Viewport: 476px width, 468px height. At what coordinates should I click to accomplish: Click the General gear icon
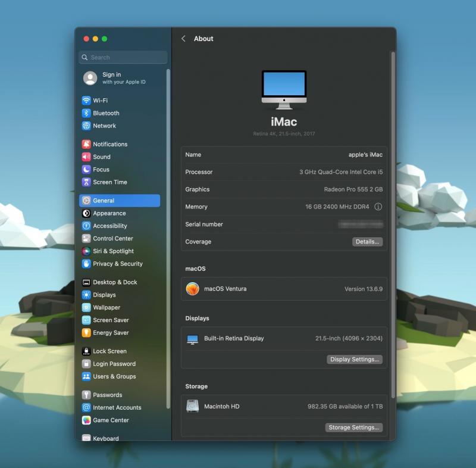[86, 201]
